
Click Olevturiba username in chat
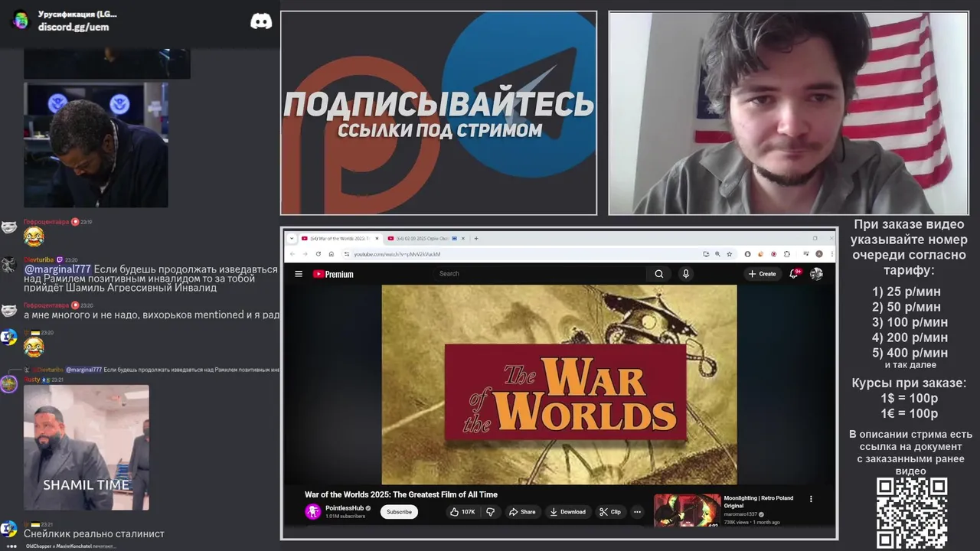point(38,259)
